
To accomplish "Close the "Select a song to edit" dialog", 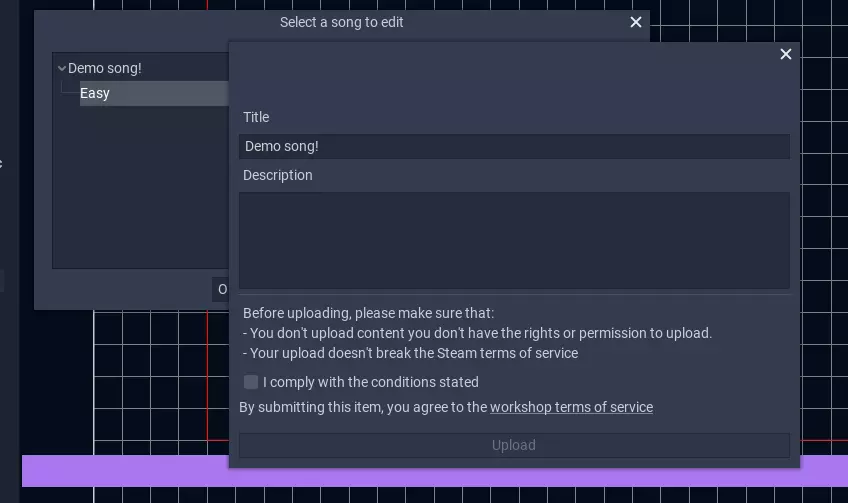I will (x=636, y=22).
